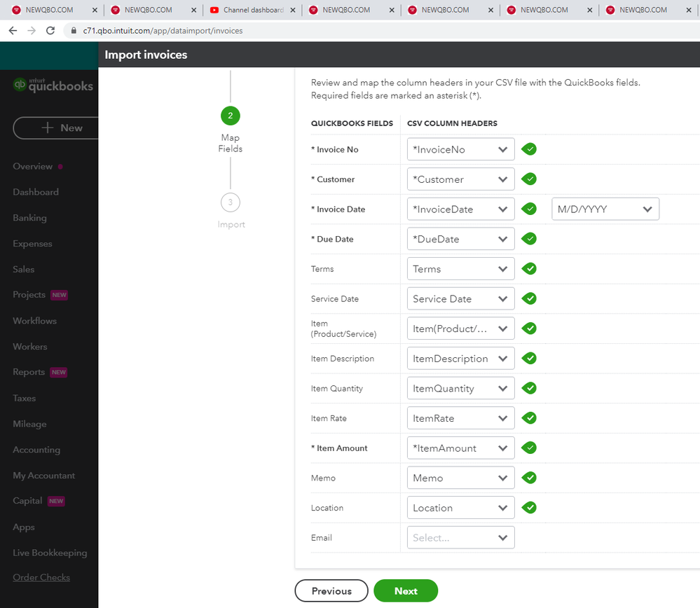
Task: Expand the Terms column mapping dropdown
Action: pos(460,269)
